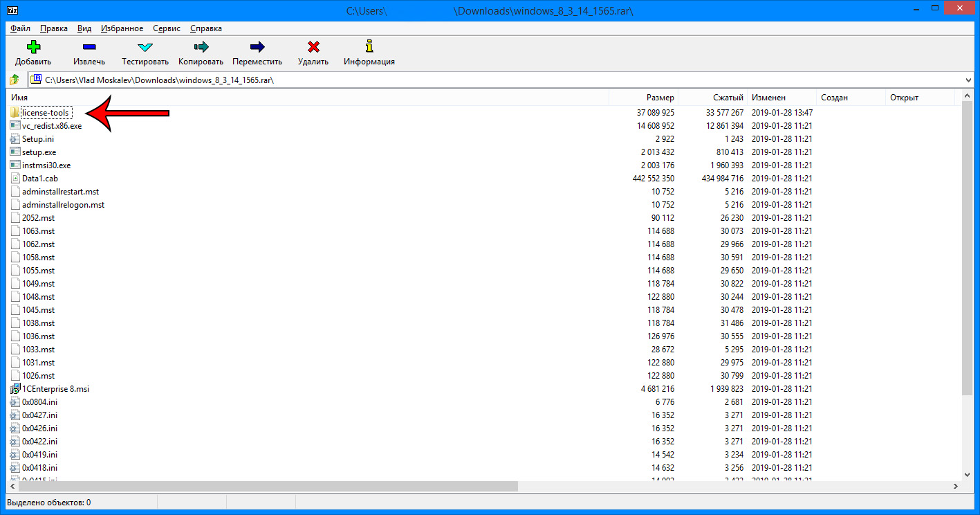Viewport: 980px width, 515px height.
Task: Select the 0x0418.ini file name
Action: click(39, 467)
